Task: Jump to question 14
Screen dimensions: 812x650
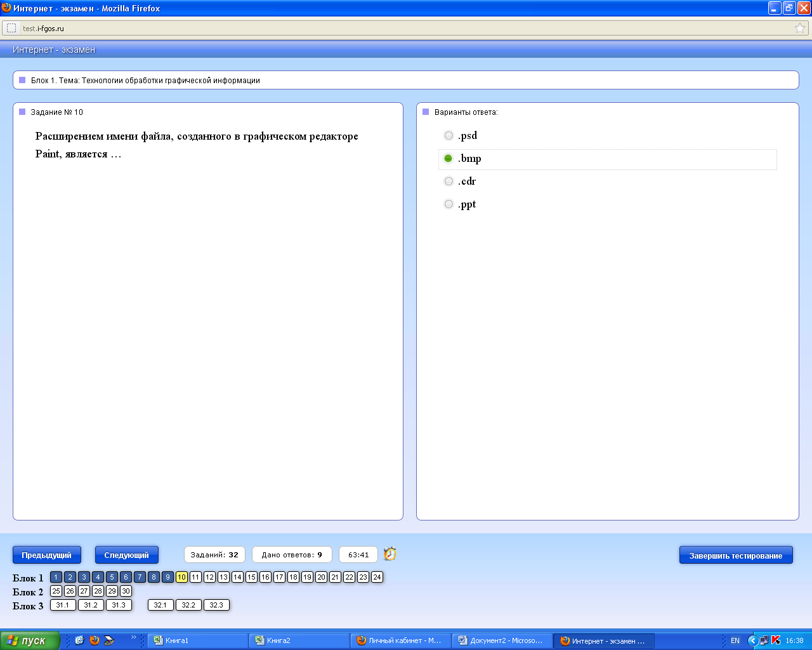Action: (237, 577)
